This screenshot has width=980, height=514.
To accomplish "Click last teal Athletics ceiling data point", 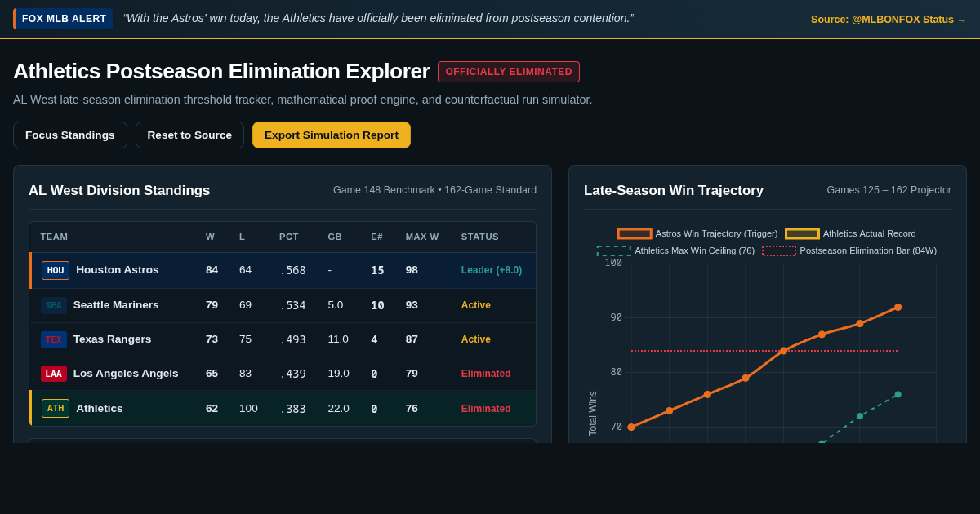I will coord(898,395).
